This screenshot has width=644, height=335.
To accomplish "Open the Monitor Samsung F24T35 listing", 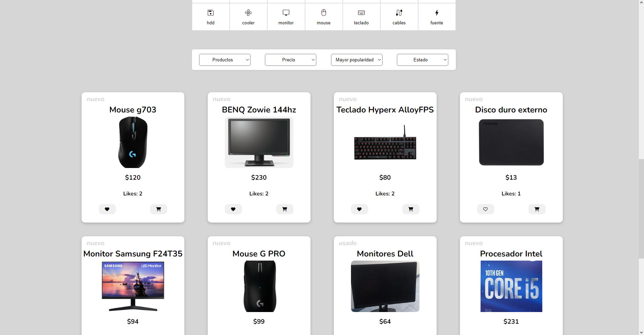I will [133, 254].
